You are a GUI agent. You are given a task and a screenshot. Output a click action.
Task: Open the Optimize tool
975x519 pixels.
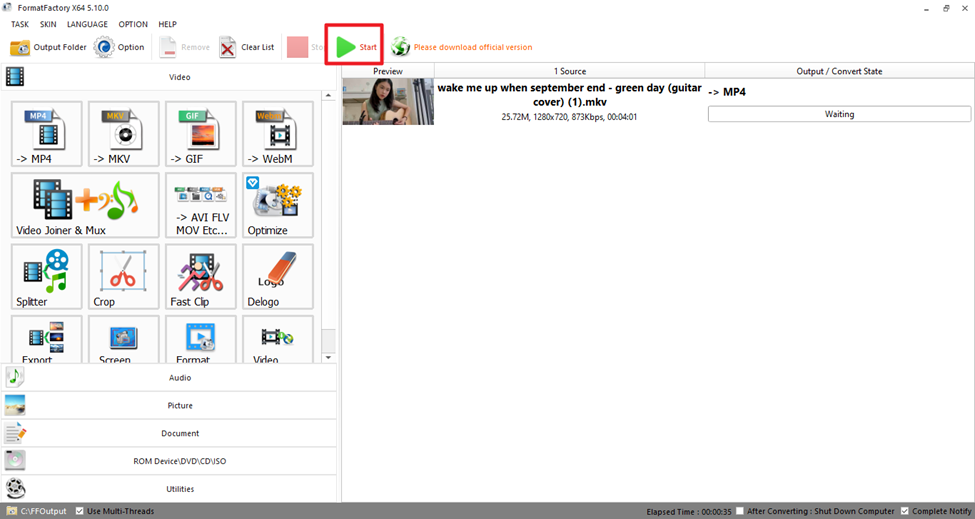tap(278, 206)
